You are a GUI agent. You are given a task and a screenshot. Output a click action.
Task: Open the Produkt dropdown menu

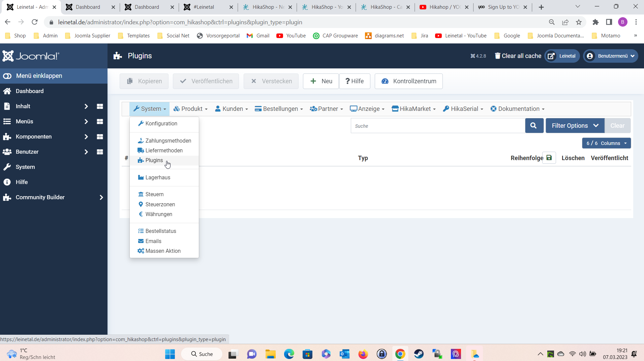click(190, 109)
